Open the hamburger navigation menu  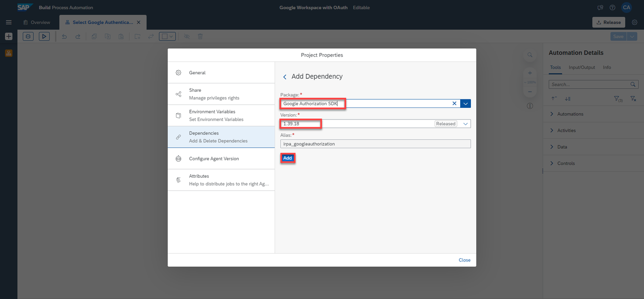click(8, 22)
